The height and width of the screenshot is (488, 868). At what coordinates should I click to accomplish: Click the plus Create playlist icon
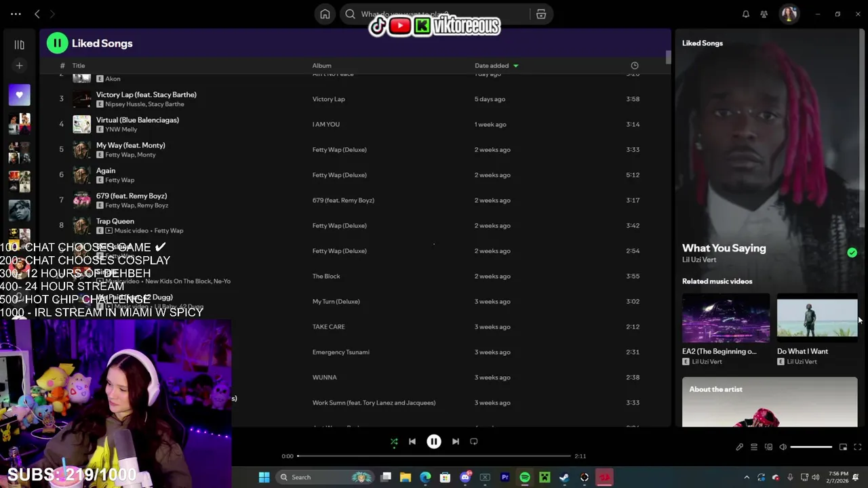click(x=19, y=66)
